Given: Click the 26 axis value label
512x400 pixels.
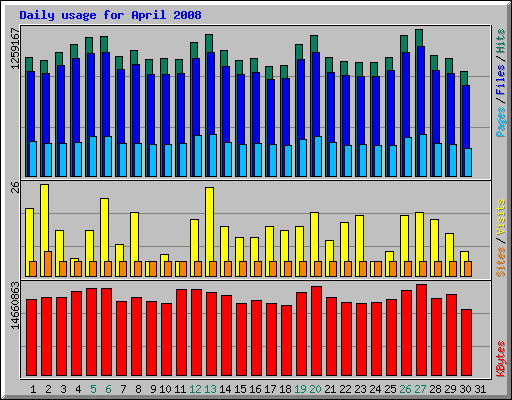Looking at the screenshot, I should coord(15,187).
